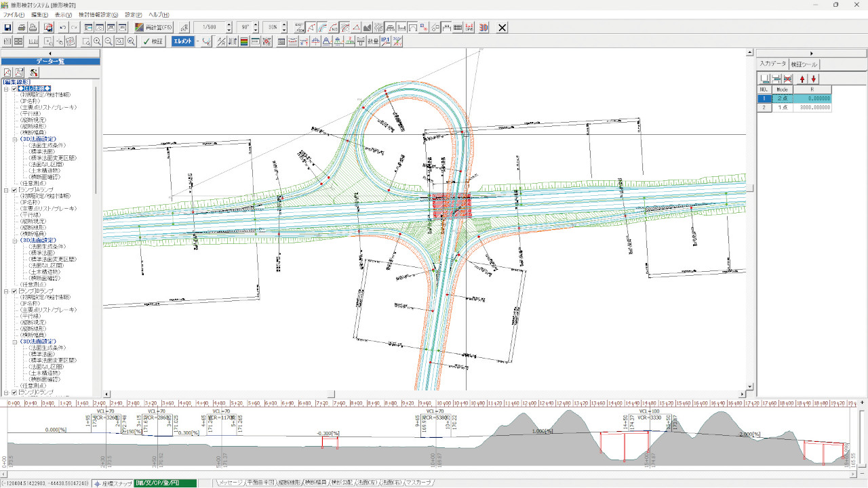Screen dimensions: 868x488
Task: Switch to the 平面半図 bottom tab
Action: [x=260, y=483]
